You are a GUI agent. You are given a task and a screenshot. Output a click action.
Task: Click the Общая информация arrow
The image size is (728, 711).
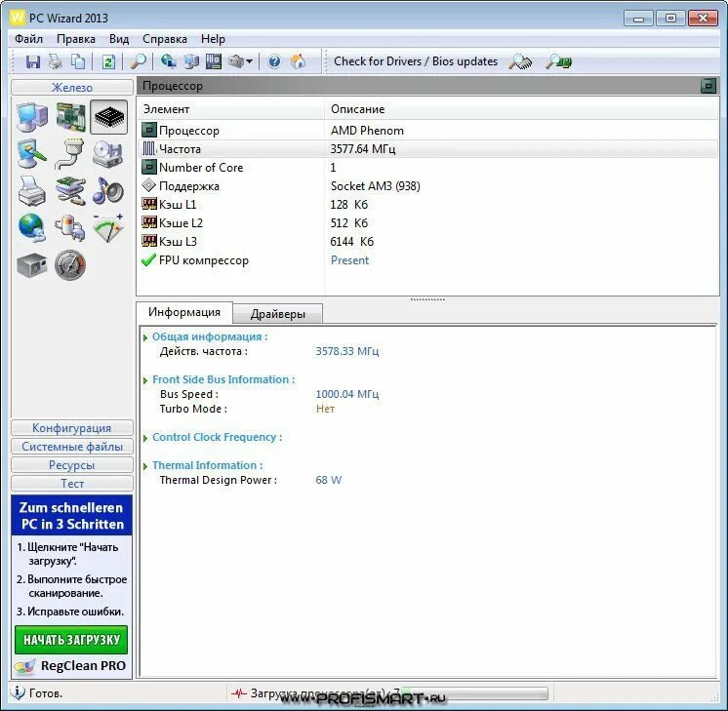(x=145, y=337)
